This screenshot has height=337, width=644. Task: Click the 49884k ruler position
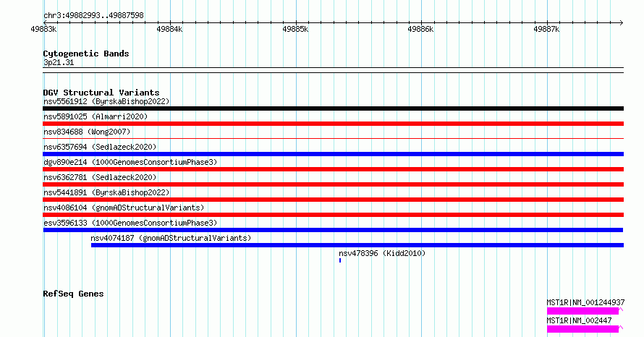pos(169,29)
